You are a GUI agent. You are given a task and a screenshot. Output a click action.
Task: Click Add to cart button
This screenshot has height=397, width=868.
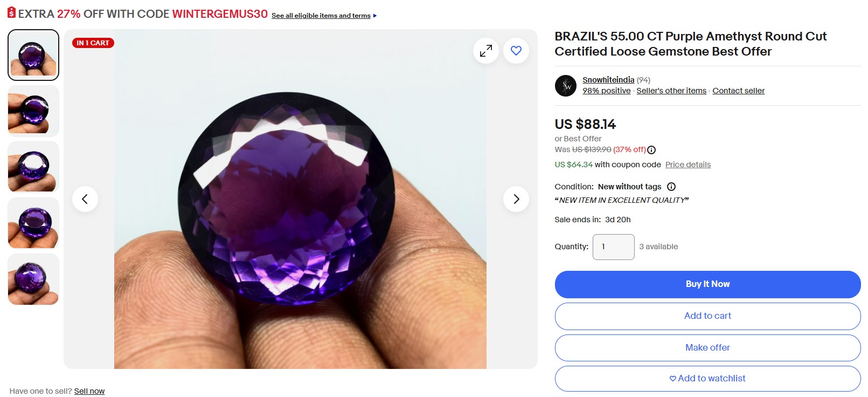708,316
